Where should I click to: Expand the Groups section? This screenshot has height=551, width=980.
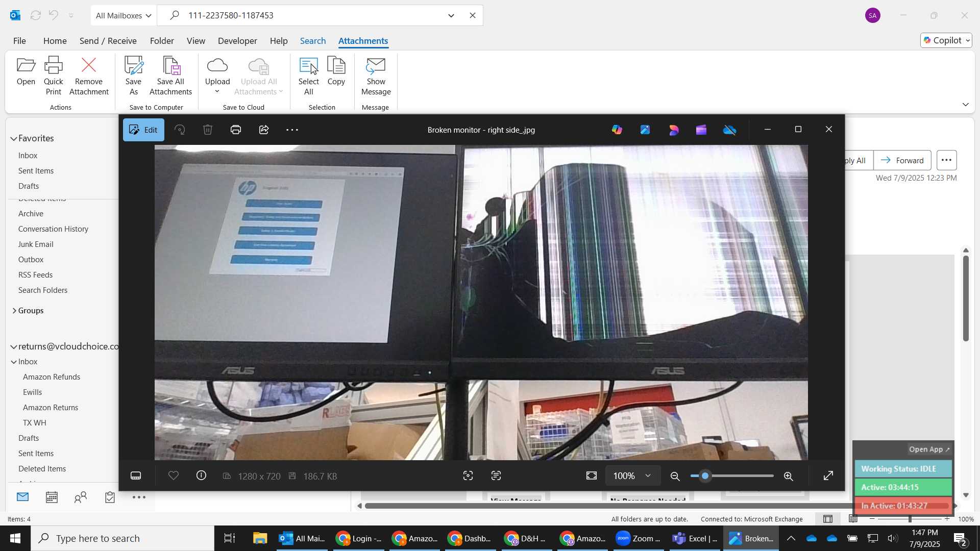coord(14,311)
